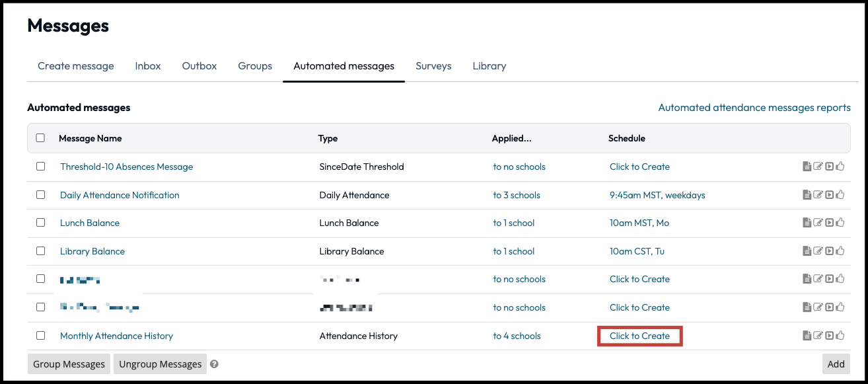Click the play icon for Daily Attendance Notification
The image size is (868, 384).
(829, 195)
